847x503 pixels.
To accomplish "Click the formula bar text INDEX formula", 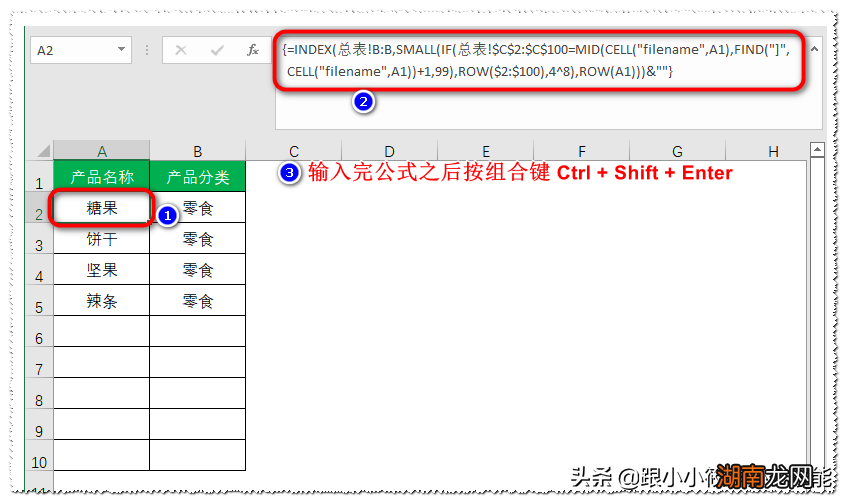I will [536, 60].
